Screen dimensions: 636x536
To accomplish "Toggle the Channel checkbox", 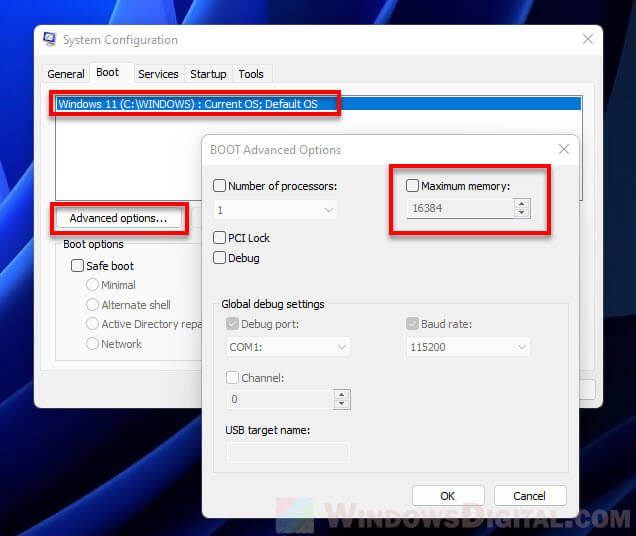I will click(232, 378).
